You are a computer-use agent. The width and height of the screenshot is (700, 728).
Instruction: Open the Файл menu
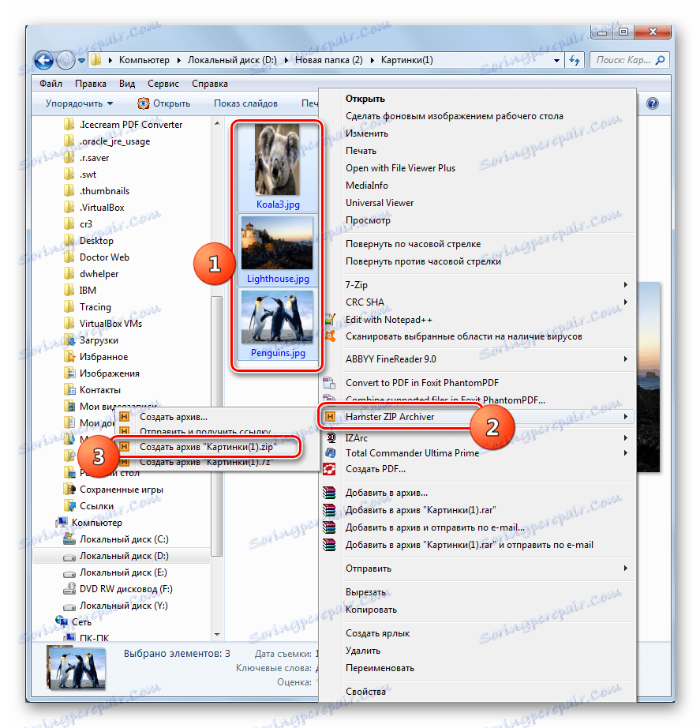point(51,84)
